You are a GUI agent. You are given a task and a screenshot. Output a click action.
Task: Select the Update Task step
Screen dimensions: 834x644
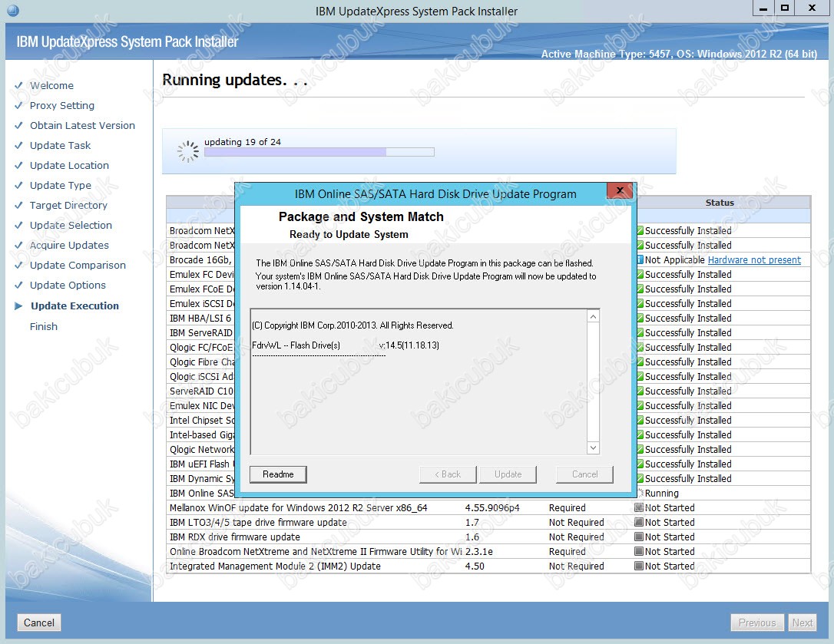[60, 145]
